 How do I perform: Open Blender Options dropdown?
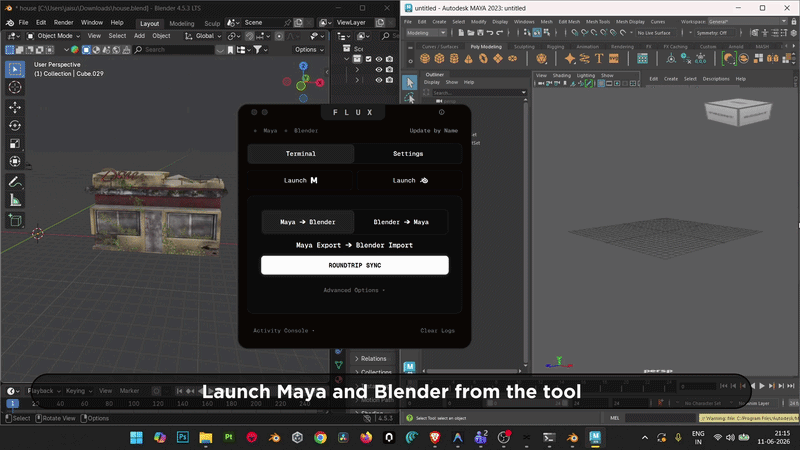[x=309, y=49]
